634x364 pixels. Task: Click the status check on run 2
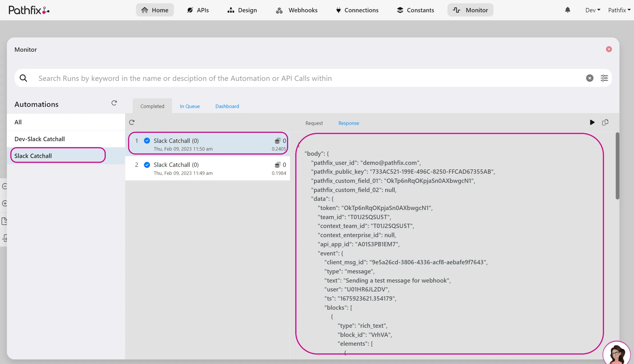[x=147, y=165]
